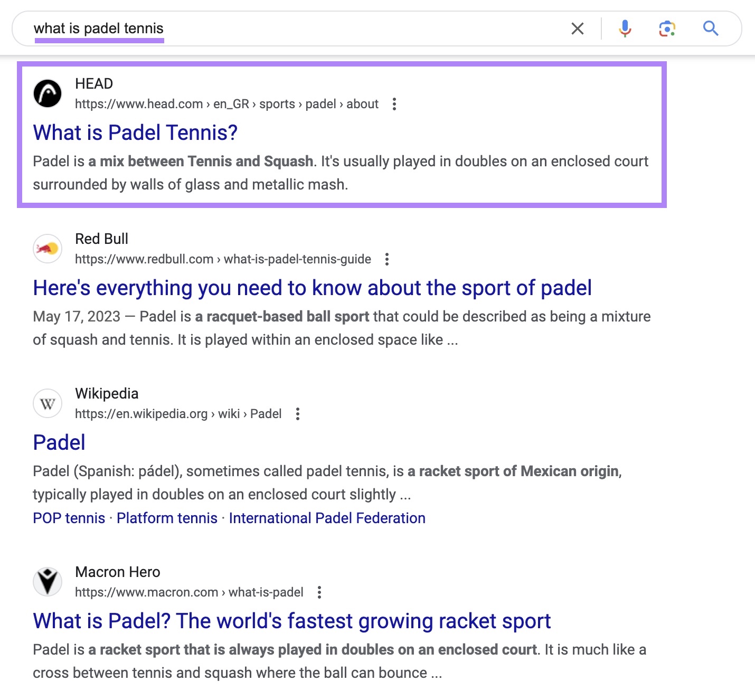Open 'What is Padel? The world's fastest growing racket sport'
The image size is (755, 700).
(291, 621)
